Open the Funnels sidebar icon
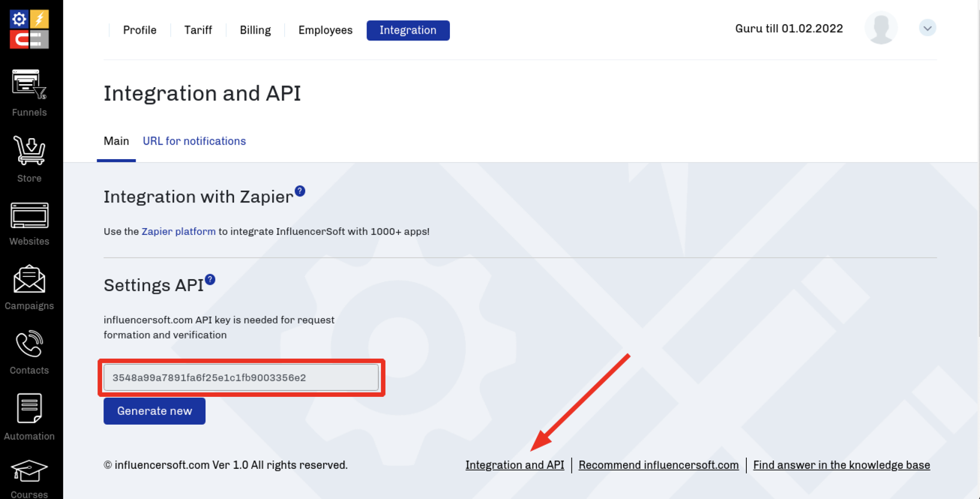The image size is (980, 499). (29, 85)
